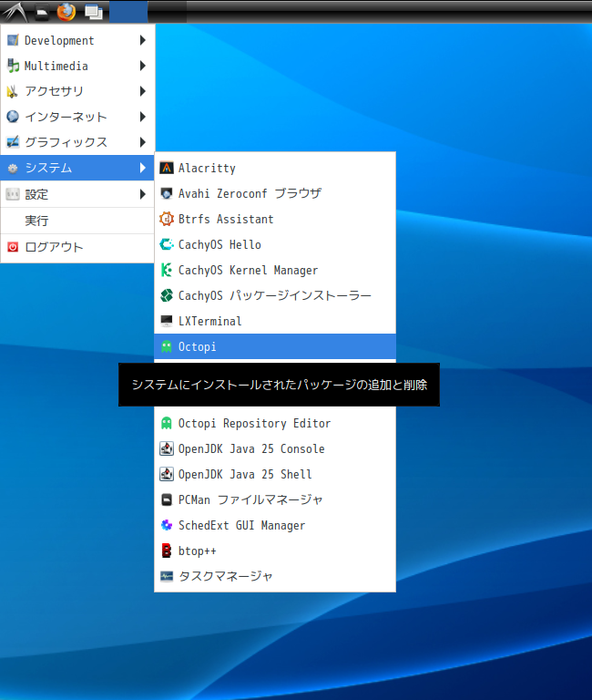592x700 pixels.
Task: Launch Btrfs Assistant entry
Action: click(x=275, y=219)
